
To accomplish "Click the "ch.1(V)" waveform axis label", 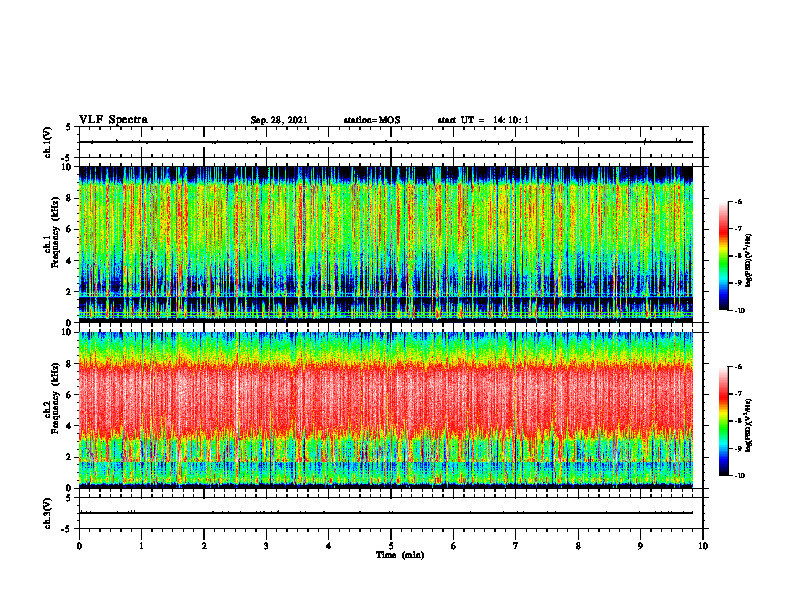I will click(x=47, y=142).
